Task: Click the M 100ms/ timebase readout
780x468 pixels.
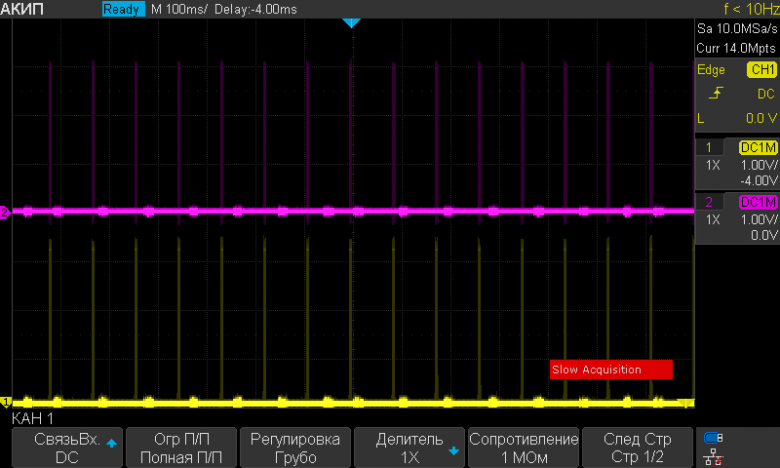Action: (x=179, y=9)
